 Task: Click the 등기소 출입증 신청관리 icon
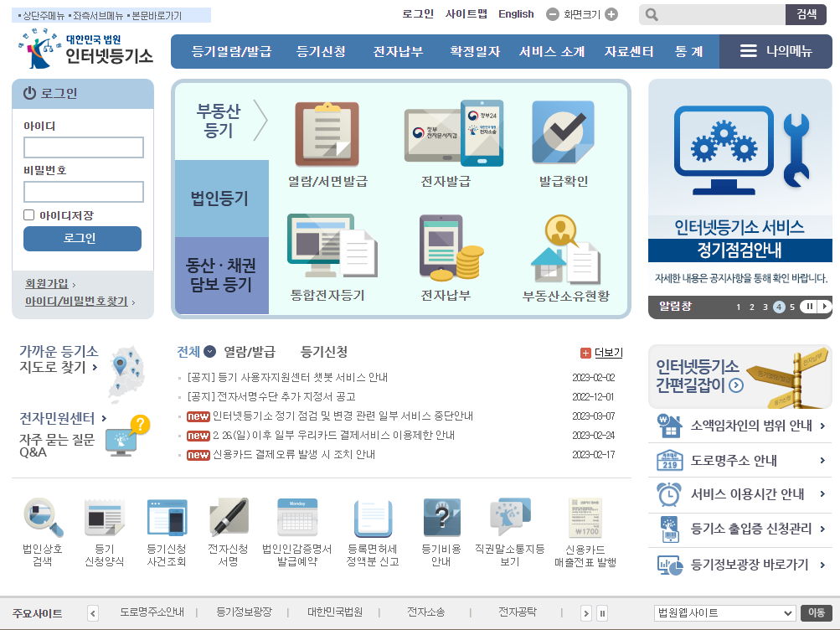[669, 529]
